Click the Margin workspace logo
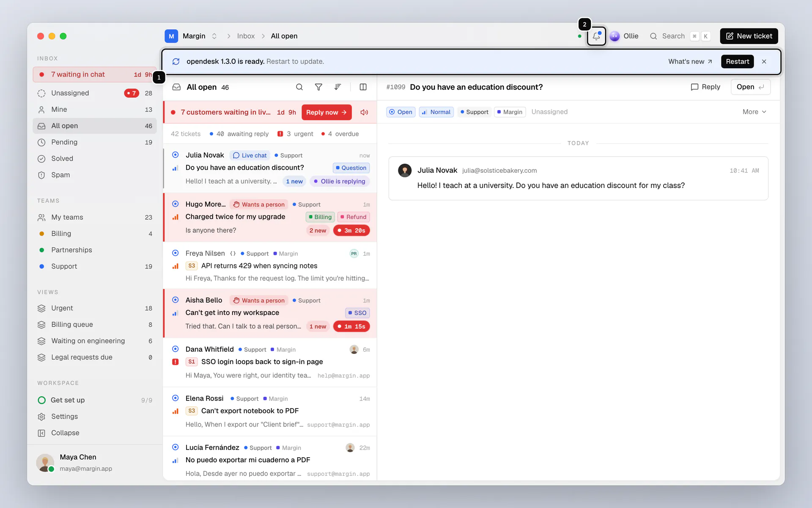Image resolution: width=812 pixels, height=508 pixels. click(171, 36)
